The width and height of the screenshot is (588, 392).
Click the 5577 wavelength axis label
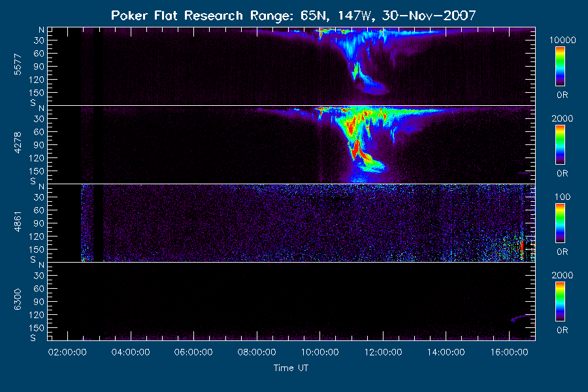pos(18,65)
